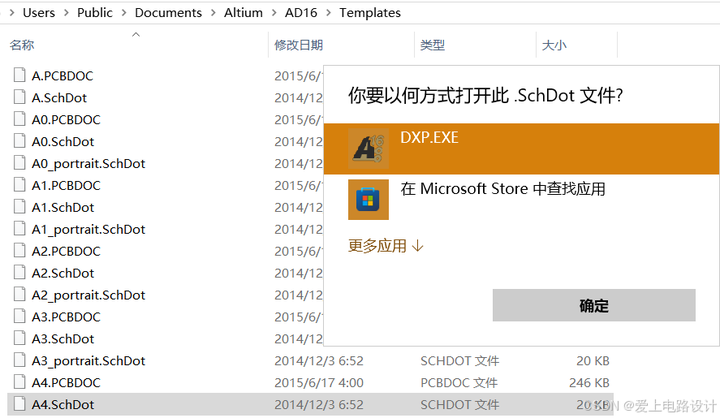Go to Public in the address bar
The image size is (720, 418).
click(95, 13)
